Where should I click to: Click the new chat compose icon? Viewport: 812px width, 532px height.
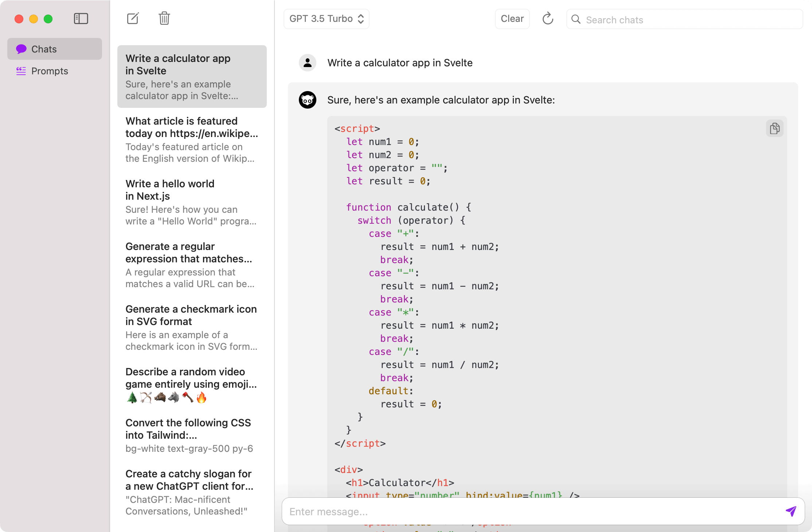(133, 19)
